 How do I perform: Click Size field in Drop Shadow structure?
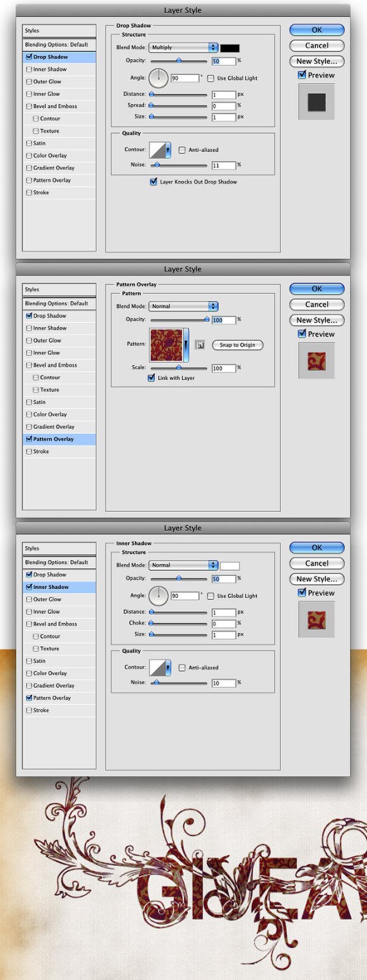click(x=224, y=117)
